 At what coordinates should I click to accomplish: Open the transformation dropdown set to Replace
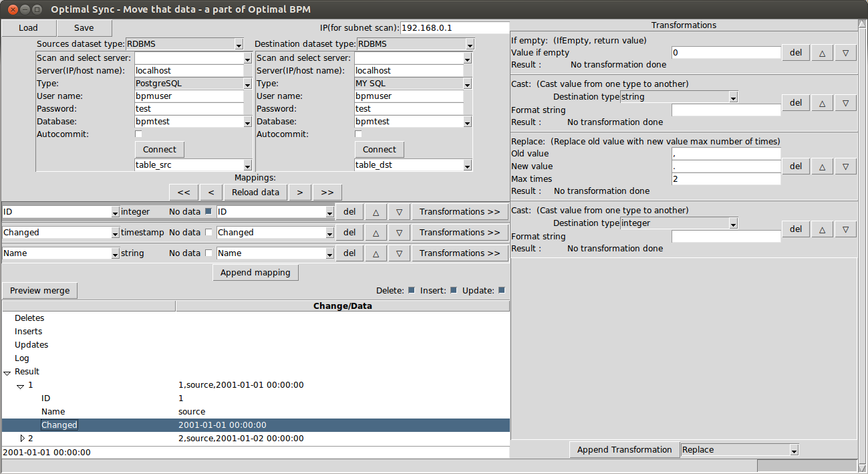738,449
